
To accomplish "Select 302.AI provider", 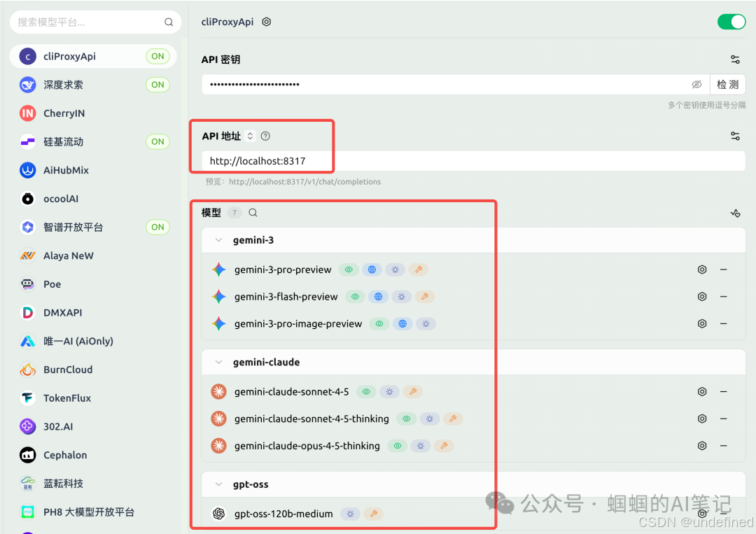I will click(x=93, y=426).
